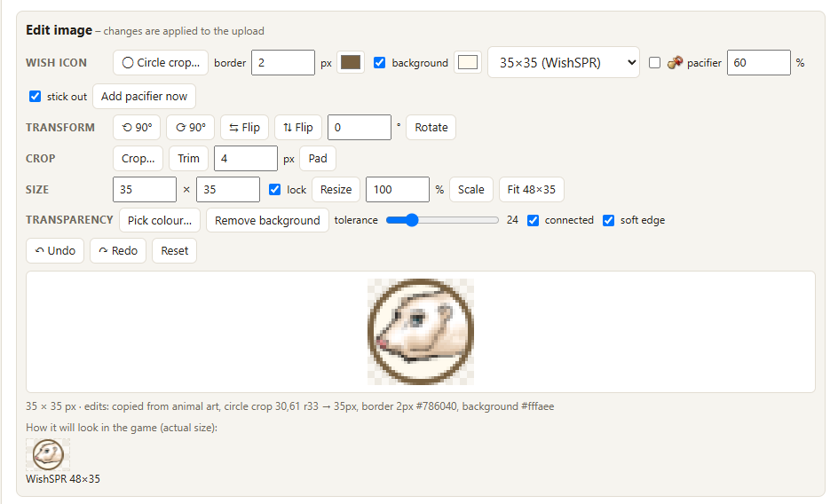Open the 35×35 (WishSPR) size dropdown
Screen dimensions: 838x504
click(564, 62)
